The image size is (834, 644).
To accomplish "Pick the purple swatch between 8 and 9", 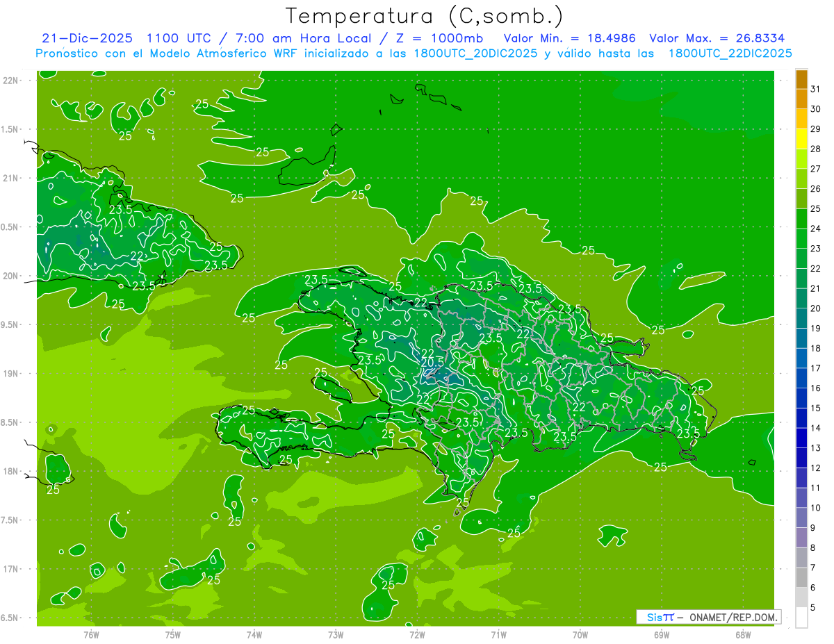I will [801, 538].
